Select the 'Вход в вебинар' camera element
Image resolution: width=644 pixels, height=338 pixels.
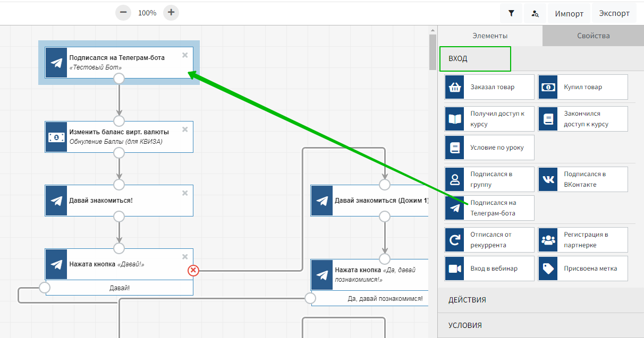point(489,268)
